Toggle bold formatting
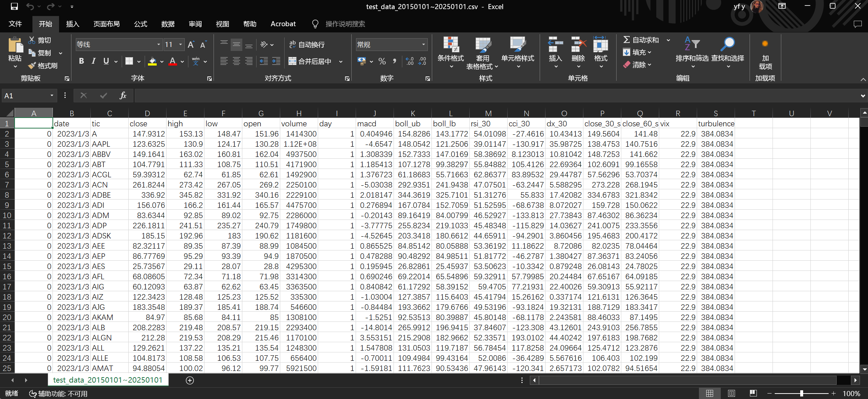868x399 pixels. coord(81,61)
